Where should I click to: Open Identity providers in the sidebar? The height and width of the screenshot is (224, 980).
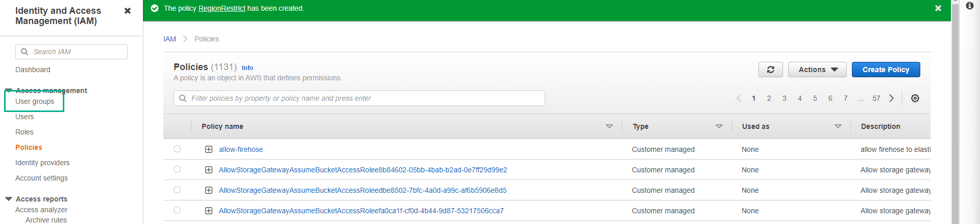tap(42, 163)
